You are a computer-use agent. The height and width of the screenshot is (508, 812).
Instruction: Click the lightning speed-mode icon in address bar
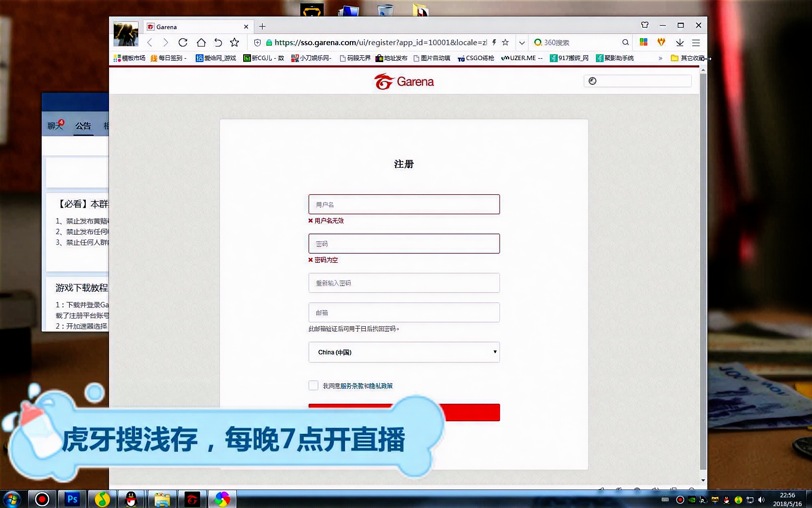click(494, 43)
